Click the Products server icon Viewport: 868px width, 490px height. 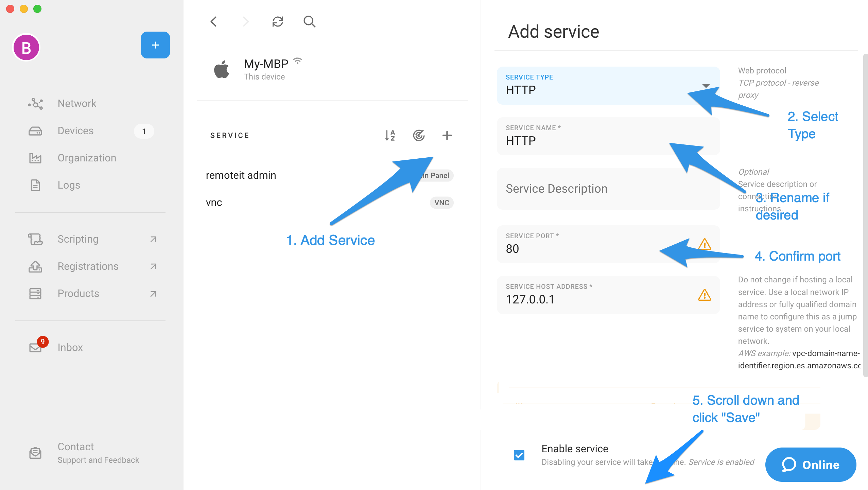tap(35, 294)
